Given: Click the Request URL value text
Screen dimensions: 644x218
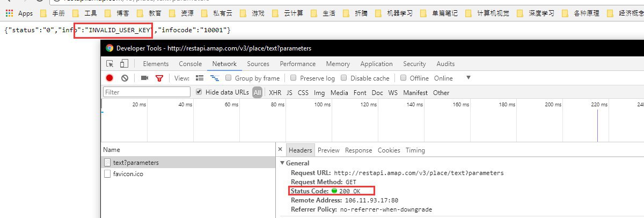Looking at the screenshot, I should pyautogui.click(x=419, y=173).
